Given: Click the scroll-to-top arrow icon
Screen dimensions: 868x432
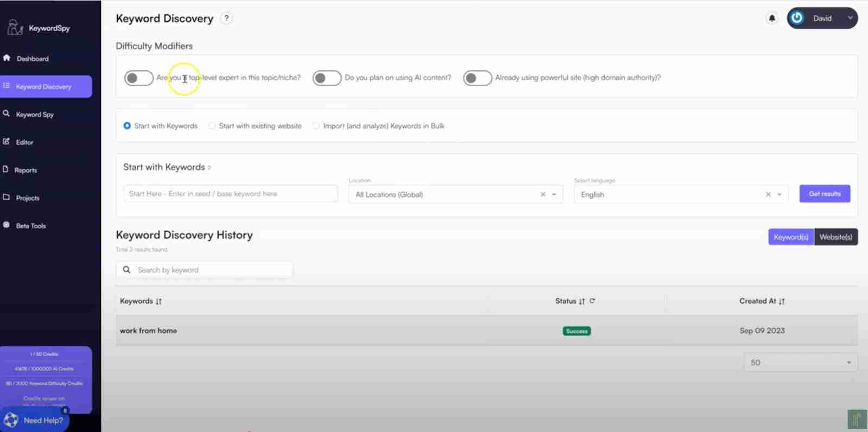Looking at the screenshot, I should click(x=857, y=420).
